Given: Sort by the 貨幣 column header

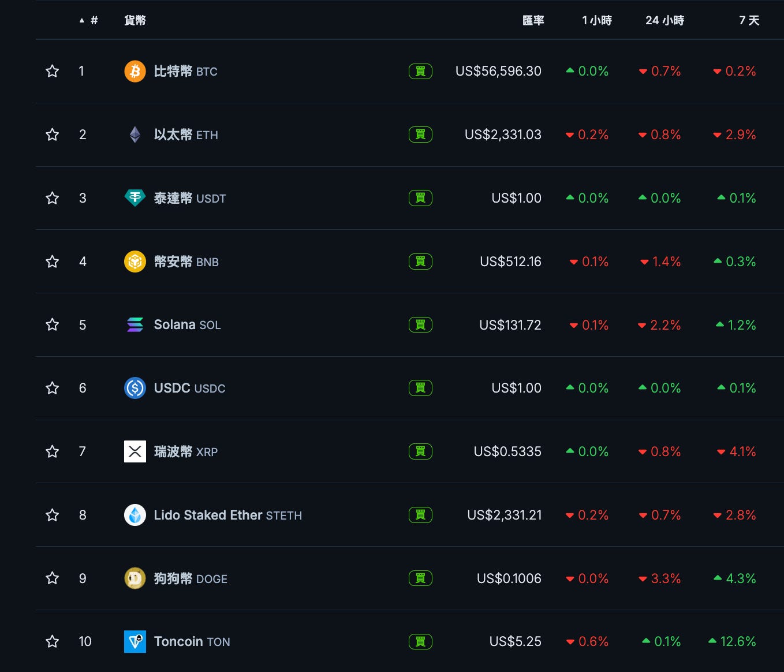Looking at the screenshot, I should [135, 20].
